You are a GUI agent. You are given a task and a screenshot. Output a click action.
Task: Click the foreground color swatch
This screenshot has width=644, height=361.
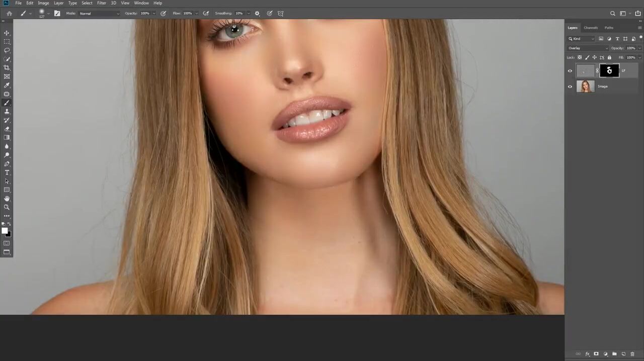[x=5, y=231]
